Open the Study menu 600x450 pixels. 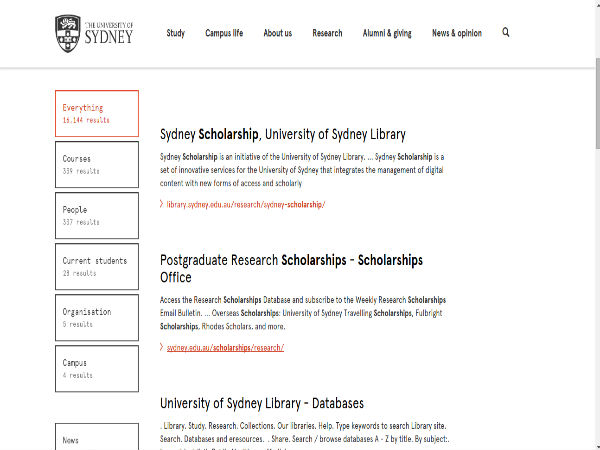176,33
